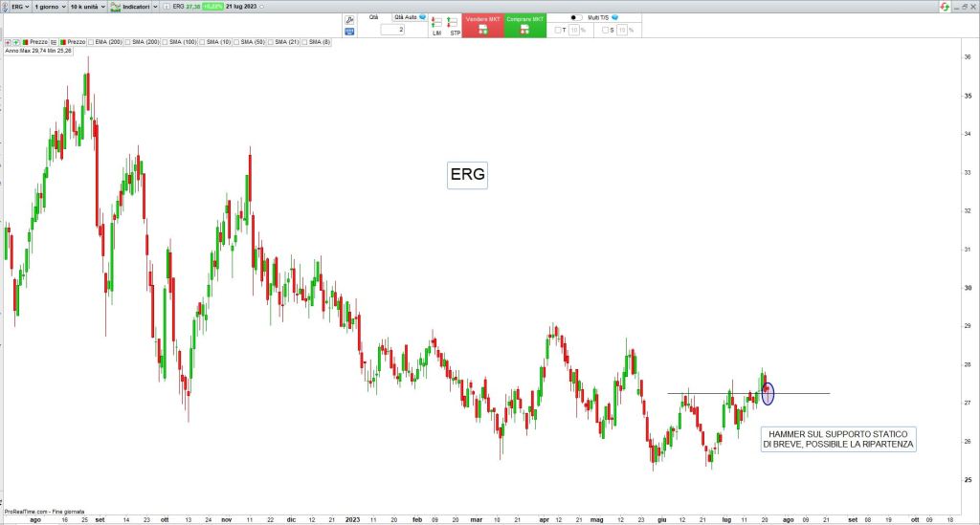Enable the SMA (50) checkbox
This screenshot has height=525, width=980.
pyautogui.click(x=236, y=42)
